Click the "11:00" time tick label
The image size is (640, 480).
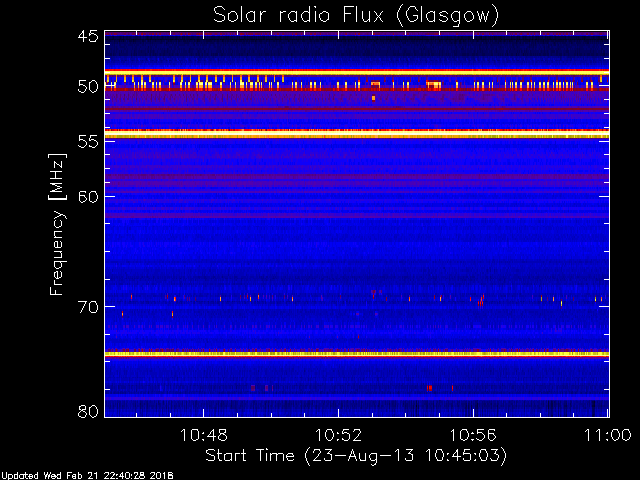tap(608, 435)
